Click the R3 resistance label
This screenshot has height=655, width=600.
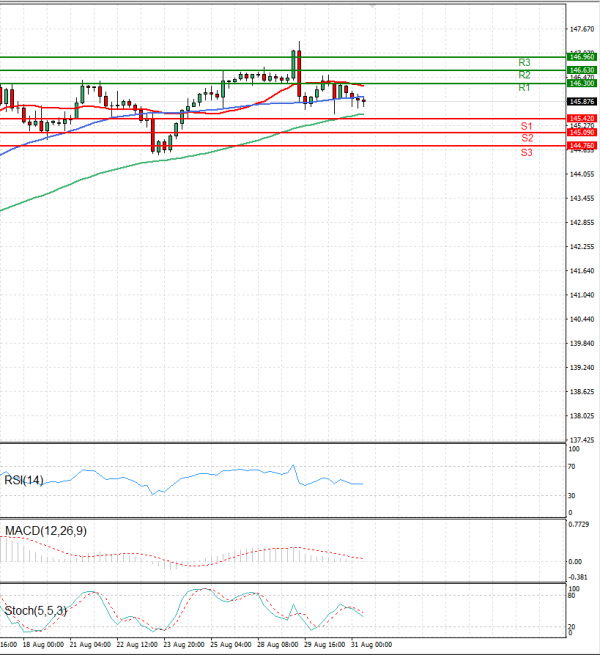coord(524,63)
